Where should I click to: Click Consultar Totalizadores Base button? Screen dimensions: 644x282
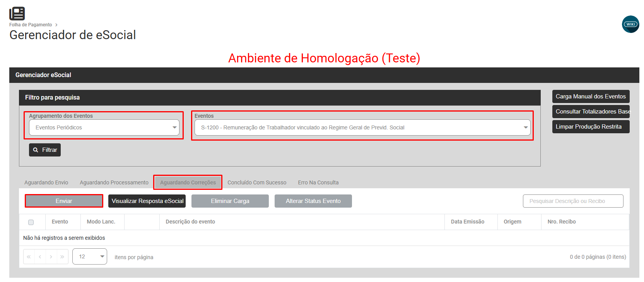[591, 112]
